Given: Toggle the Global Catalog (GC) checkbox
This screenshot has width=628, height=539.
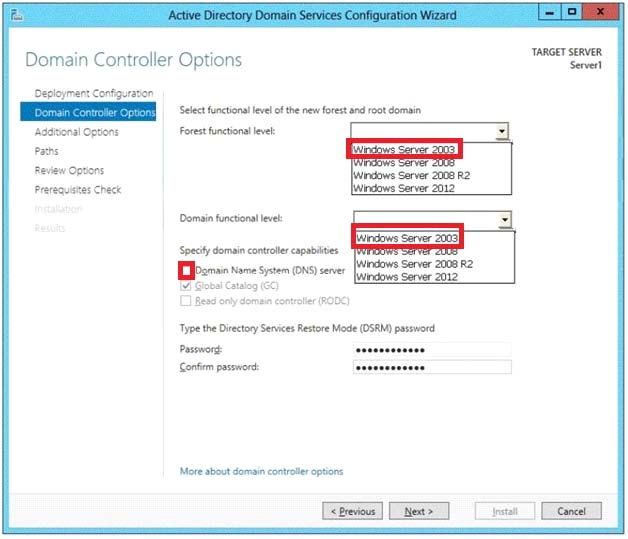Looking at the screenshot, I should (185, 286).
